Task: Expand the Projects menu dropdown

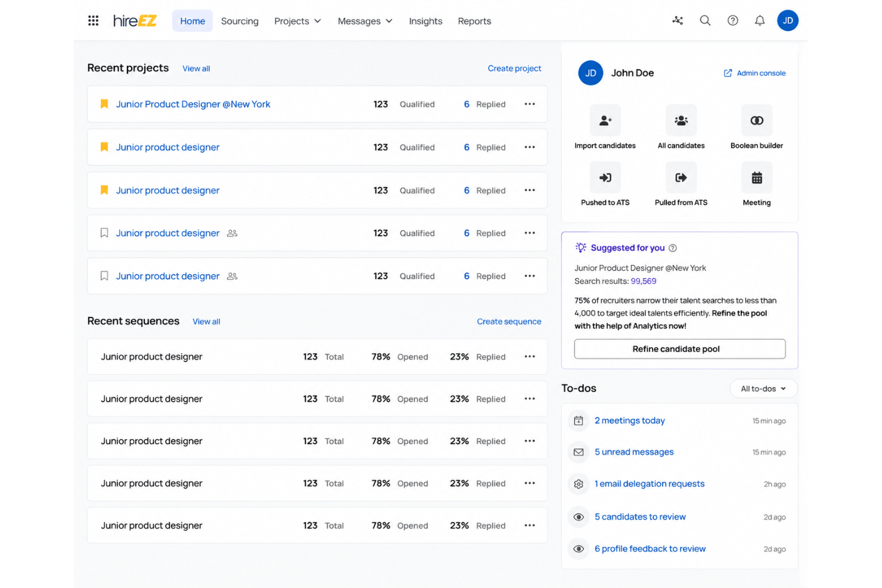Action: (297, 21)
